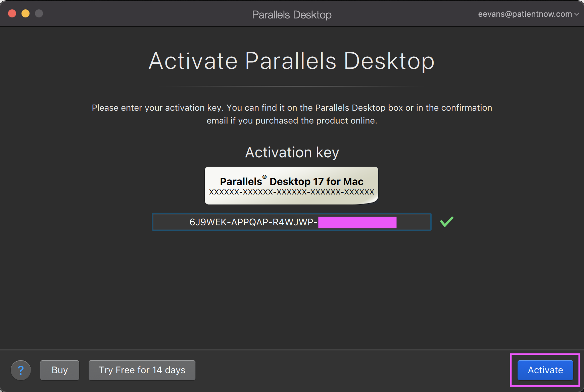The width and height of the screenshot is (584, 392).
Task: Click the gray zoom traffic light button
Action: (x=39, y=13)
